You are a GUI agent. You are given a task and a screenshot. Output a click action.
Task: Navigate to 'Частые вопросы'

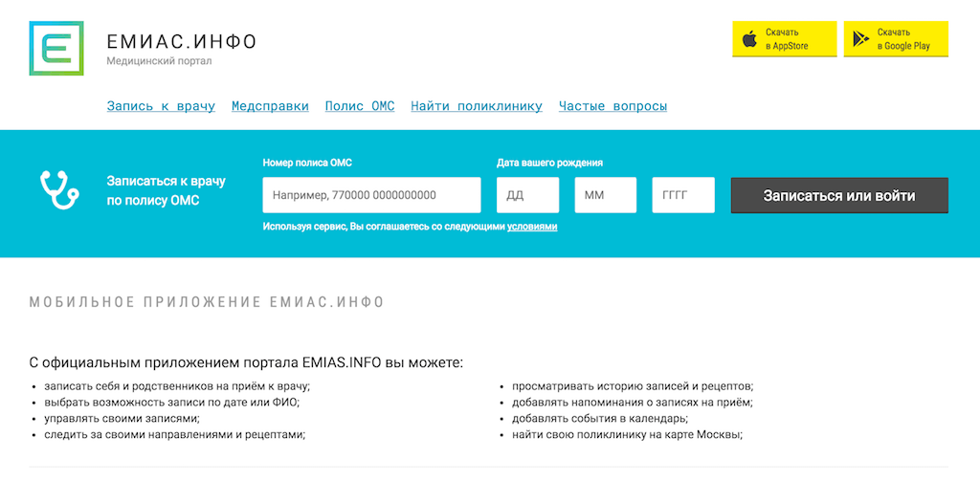pyautogui.click(x=612, y=106)
